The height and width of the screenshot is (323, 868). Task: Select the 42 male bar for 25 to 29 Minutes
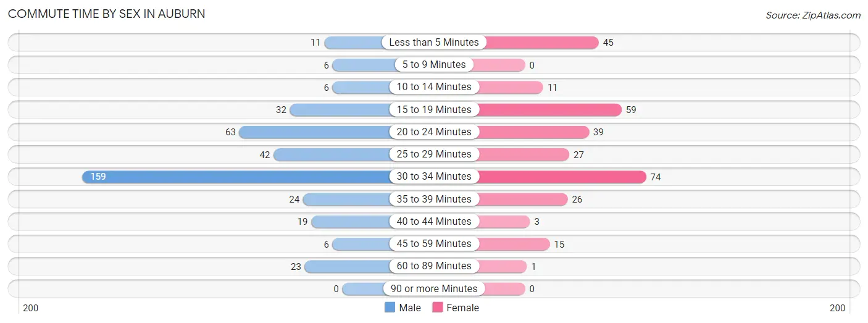[331, 154]
